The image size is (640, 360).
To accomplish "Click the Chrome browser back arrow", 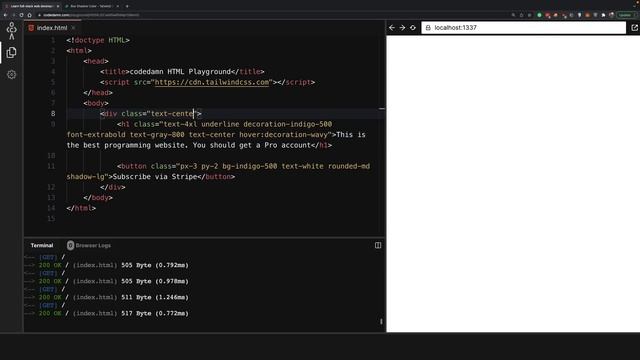I will pos(5,15).
